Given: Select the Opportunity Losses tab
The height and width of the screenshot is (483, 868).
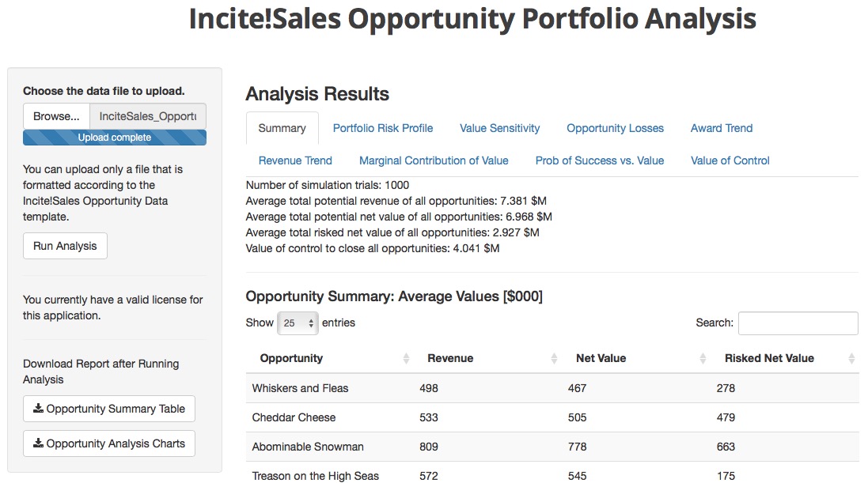Looking at the screenshot, I should pyautogui.click(x=615, y=128).
